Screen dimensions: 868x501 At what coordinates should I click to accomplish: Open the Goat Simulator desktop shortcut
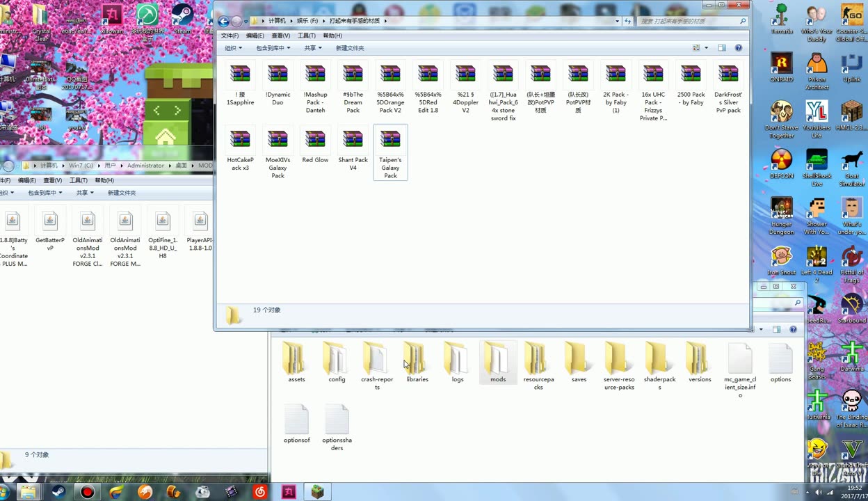click(x=852, y=168)
